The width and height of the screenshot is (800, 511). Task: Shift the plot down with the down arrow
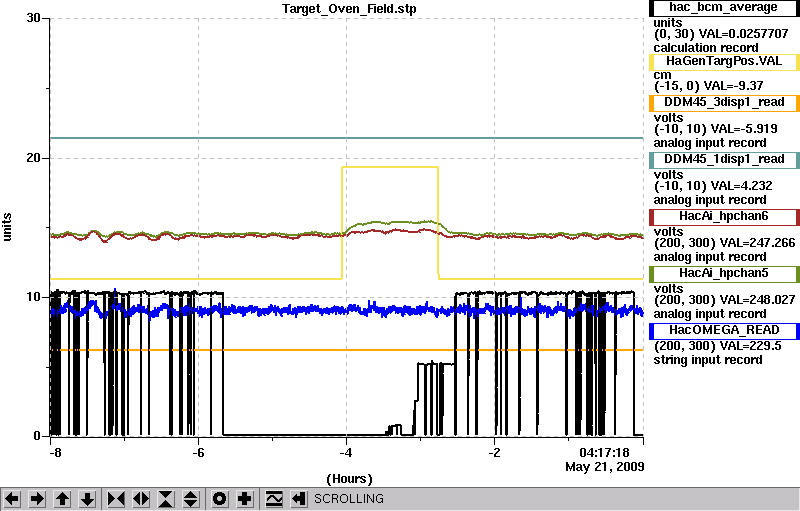(87, 498)
